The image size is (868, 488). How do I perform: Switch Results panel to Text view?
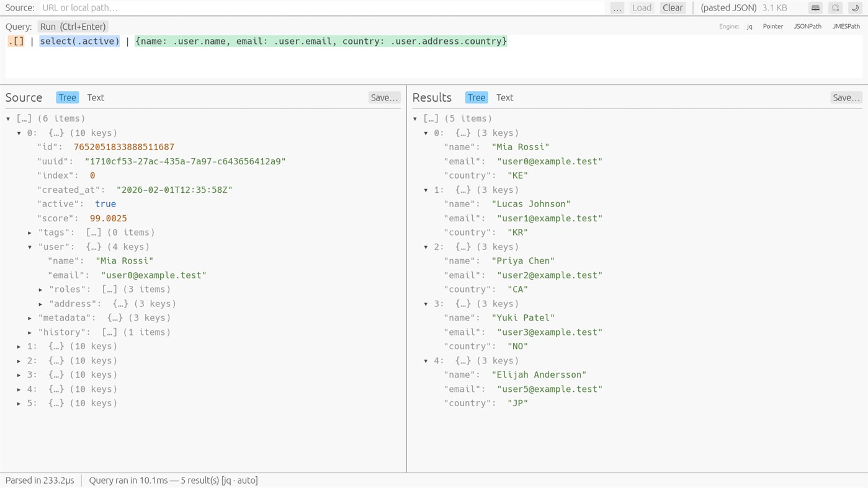point(505,97)
